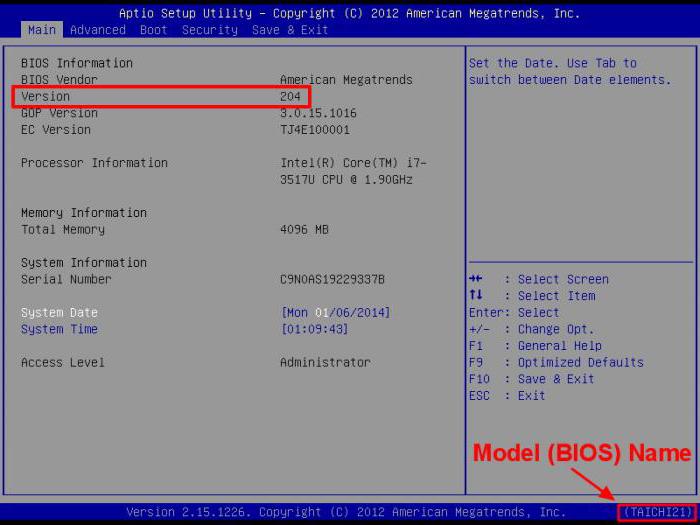Click the ESC Exit hint
The height and width of the screenshot is (525, 700).
pos(507,396)
